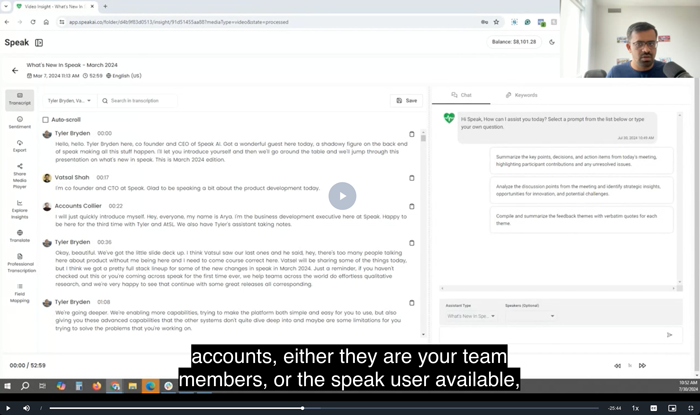Image resolution: width=700 pixels, height=415 pixels.
Task: Copy Vatsal Shah 00:17 transcript segment
Action: click(412, 178)
